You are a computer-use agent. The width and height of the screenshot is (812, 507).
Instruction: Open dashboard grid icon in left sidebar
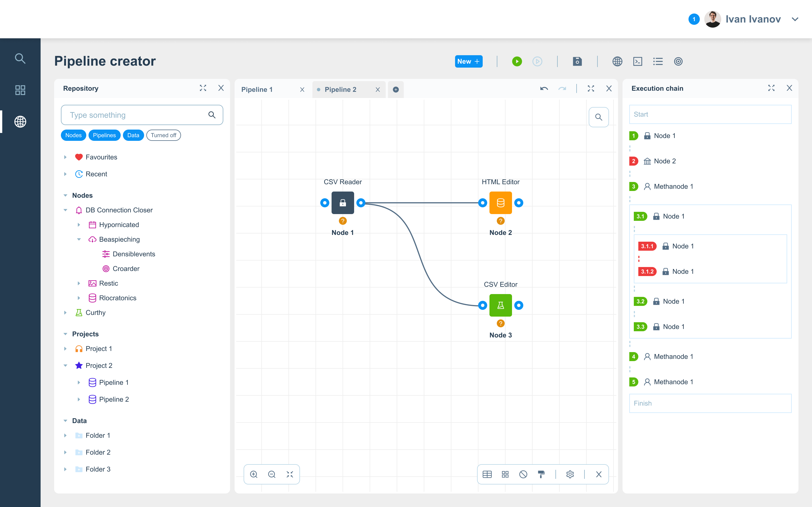[20, 90]
